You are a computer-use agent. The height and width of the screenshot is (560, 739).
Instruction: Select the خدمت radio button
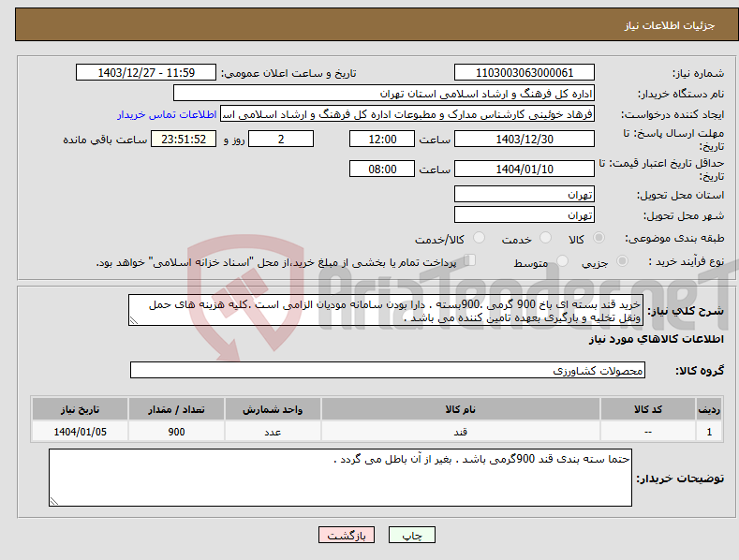point(545,238)
